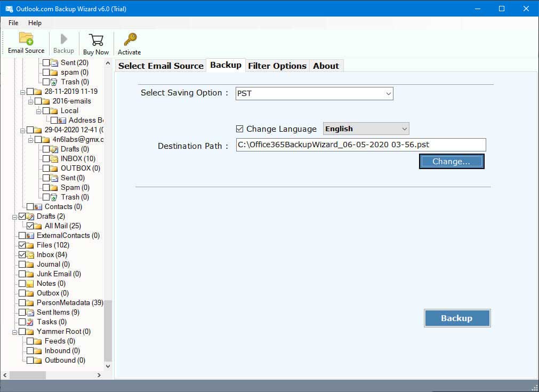The width and height of the screenshot is (539, 392).
Task: Click the Trash (0) recycle icon under spam
Action: click(x=54, y=82)
